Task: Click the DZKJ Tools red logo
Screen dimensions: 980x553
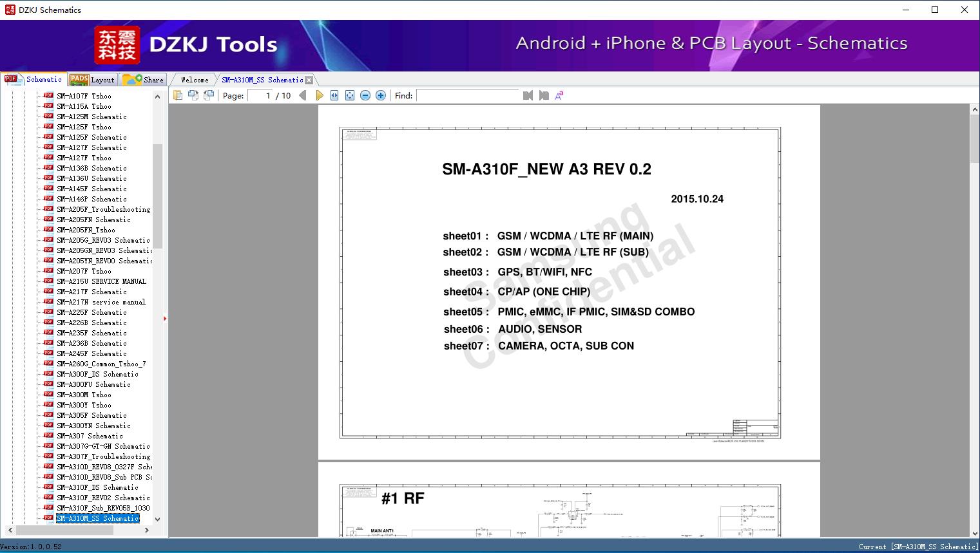Action: (x=117, y=45)
